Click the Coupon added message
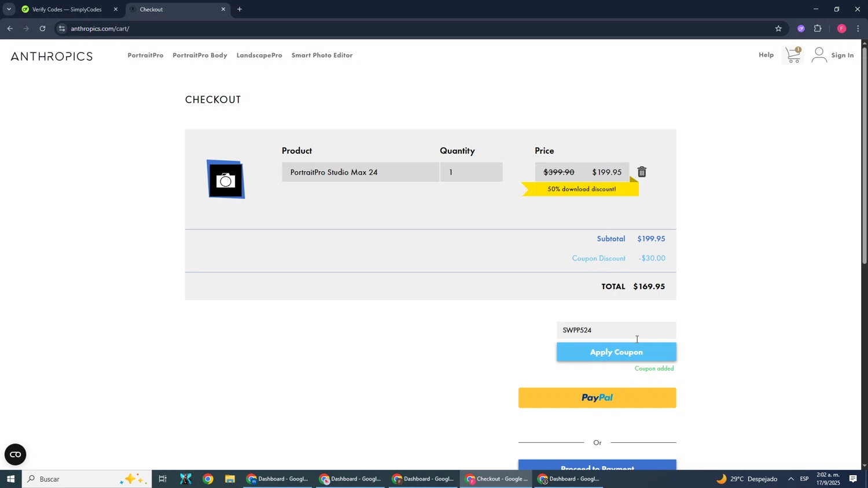Screen dimensions: 868x488 pyautogui.click(x=654, y=368)
